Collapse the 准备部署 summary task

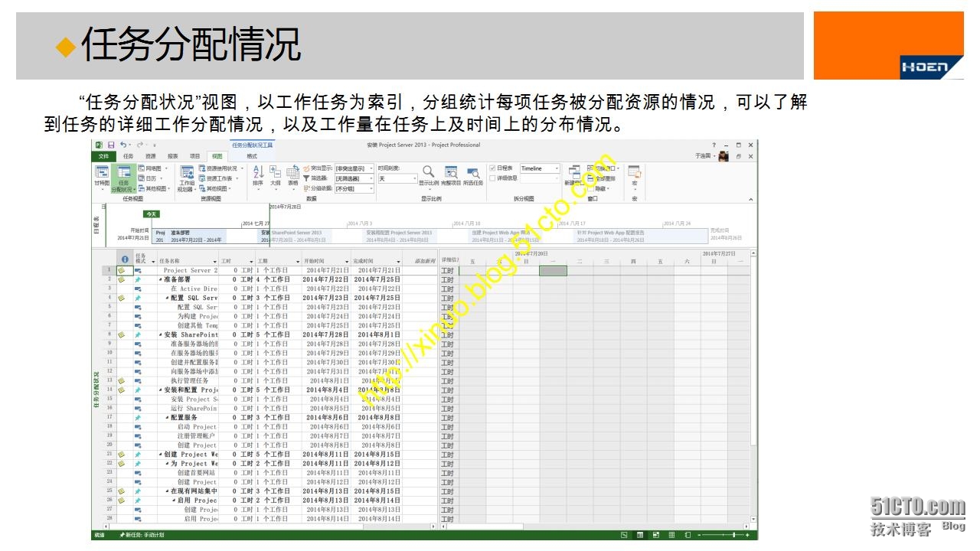[160, 279]
